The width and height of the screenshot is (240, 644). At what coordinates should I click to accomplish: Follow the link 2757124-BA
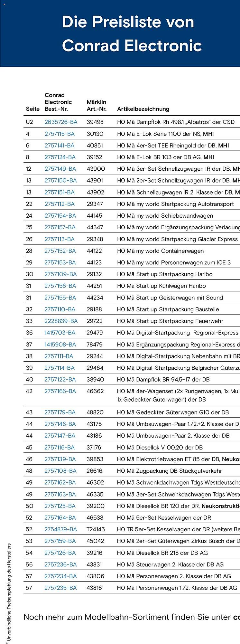(60, 157)
